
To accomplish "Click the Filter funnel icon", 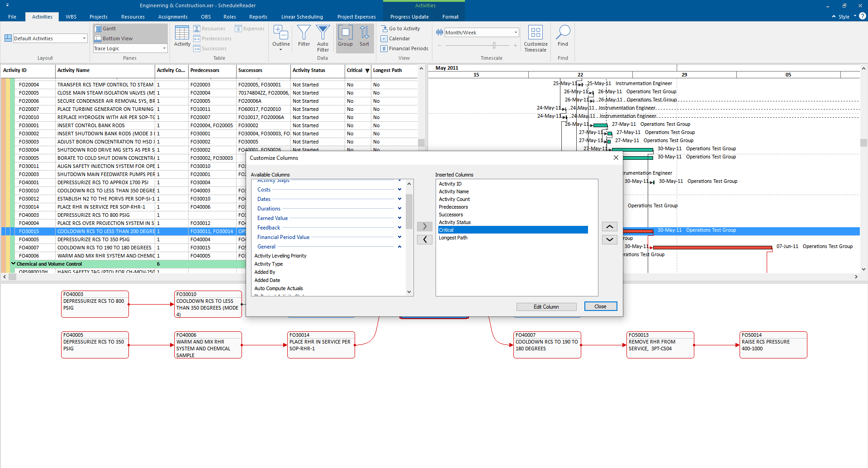I will point(304,36).
